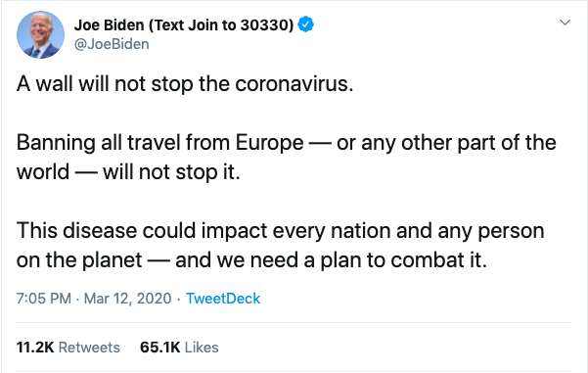The height and width of the screenshot is (373, 588).
Task: Click 'A wall will not stop the coronavirus' line
Action: point(185,83)
